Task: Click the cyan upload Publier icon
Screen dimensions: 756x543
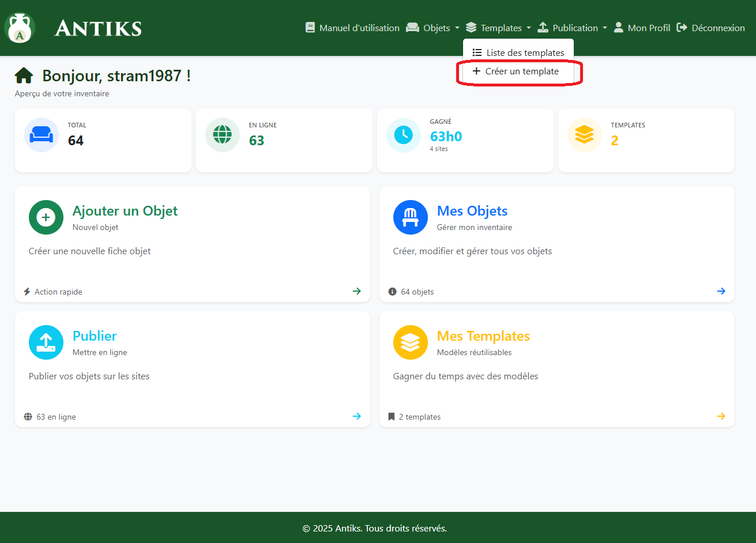Action: (x=46, y=342)
